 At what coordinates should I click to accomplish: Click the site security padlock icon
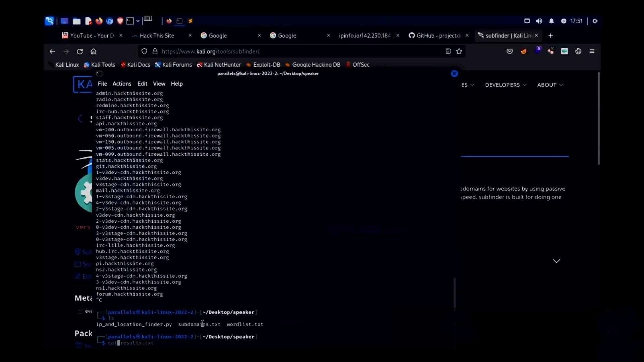coord(155,51)
